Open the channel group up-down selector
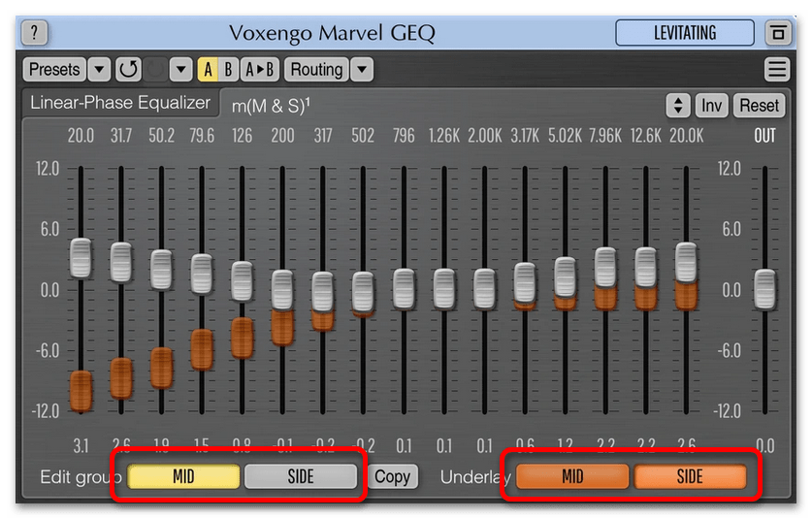 pos(678,105)
